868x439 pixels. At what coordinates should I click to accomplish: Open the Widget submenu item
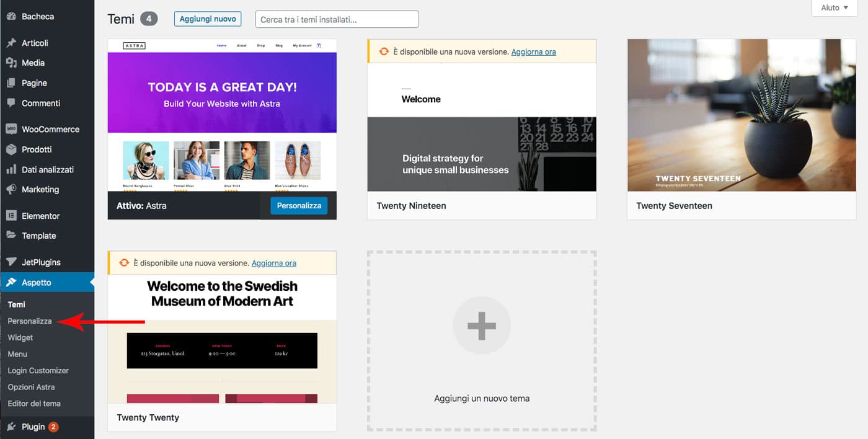[20, 337]
